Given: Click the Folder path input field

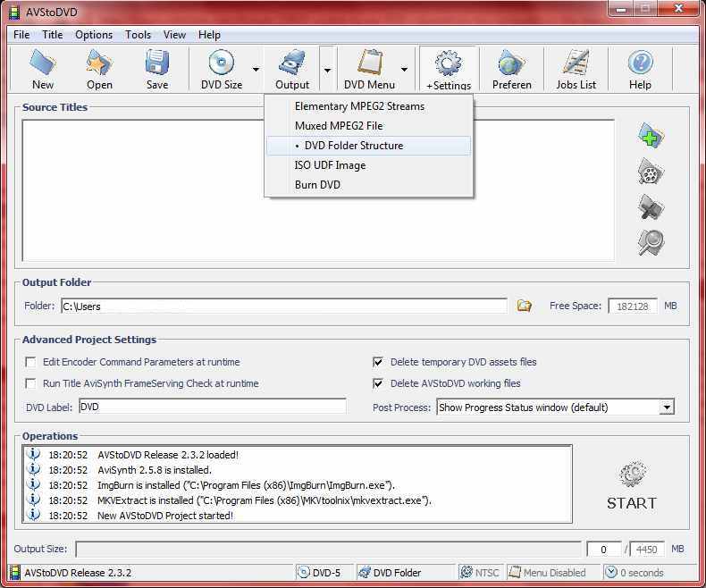Looking at the screenshot, I should (x=284, y=307).
